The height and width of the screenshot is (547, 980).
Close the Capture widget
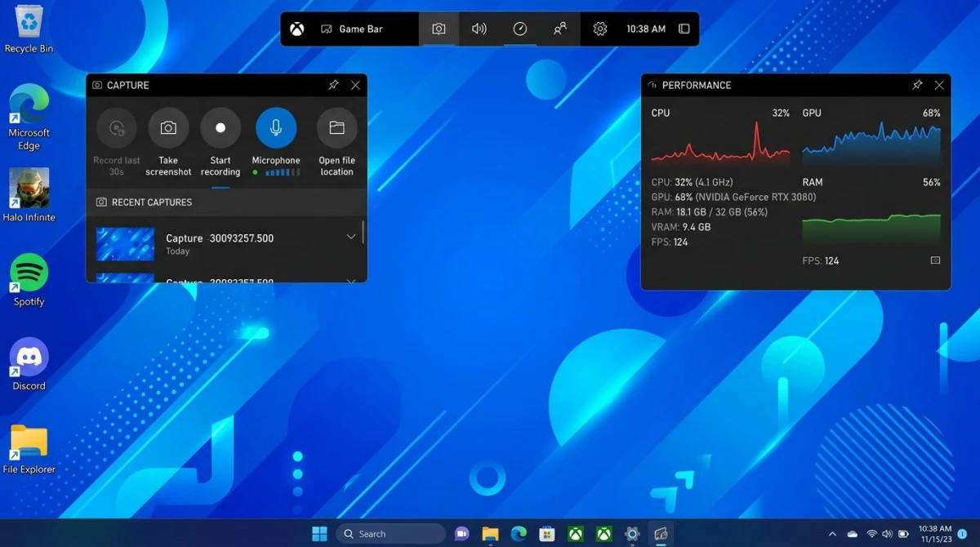[x=355, y=85]
